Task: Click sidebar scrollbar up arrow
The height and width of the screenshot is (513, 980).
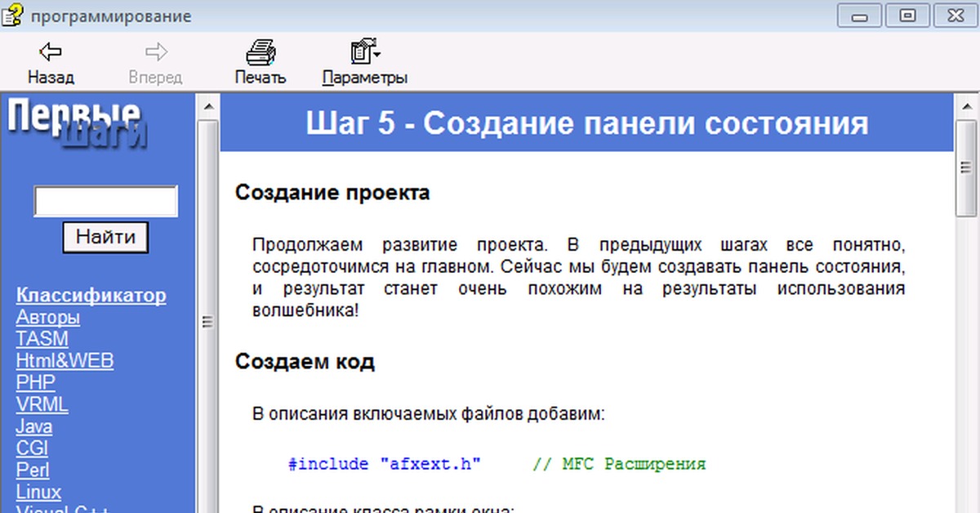Action: click(207, 106)
